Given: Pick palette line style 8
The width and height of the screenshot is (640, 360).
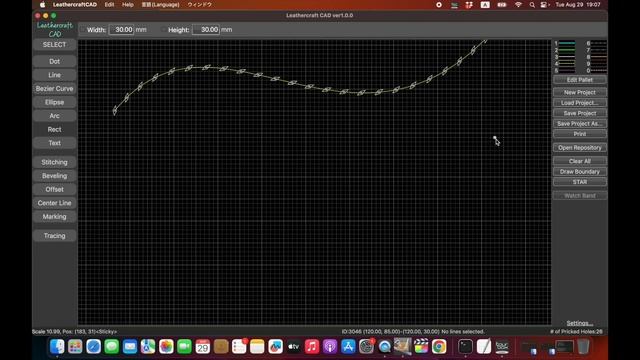Looking at the screenshot, I should 598,57.
